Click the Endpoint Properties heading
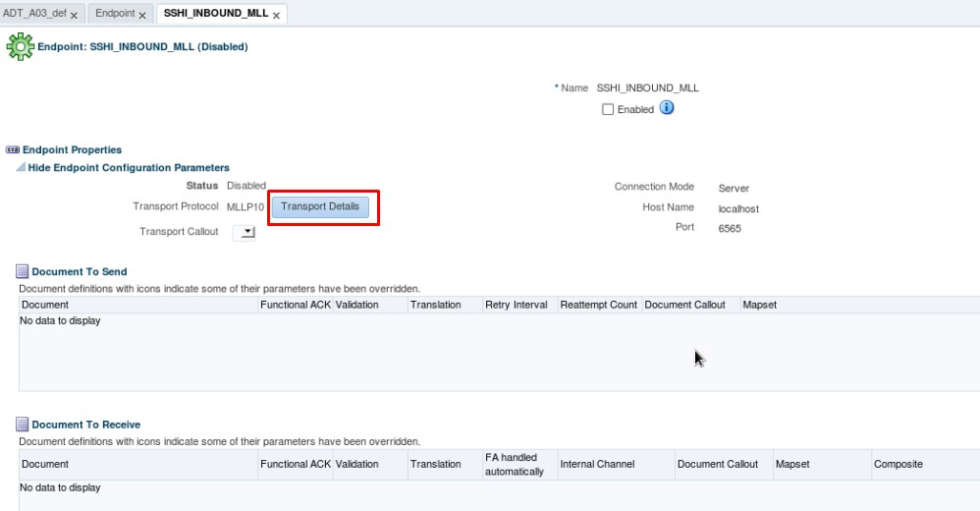Screen dimensions: 980x511 pos(72,149)
